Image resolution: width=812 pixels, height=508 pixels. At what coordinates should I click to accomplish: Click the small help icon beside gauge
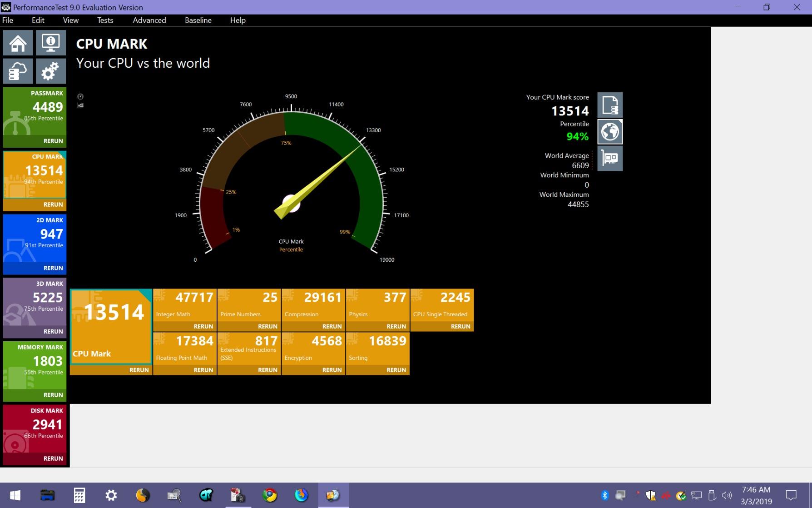80,96
